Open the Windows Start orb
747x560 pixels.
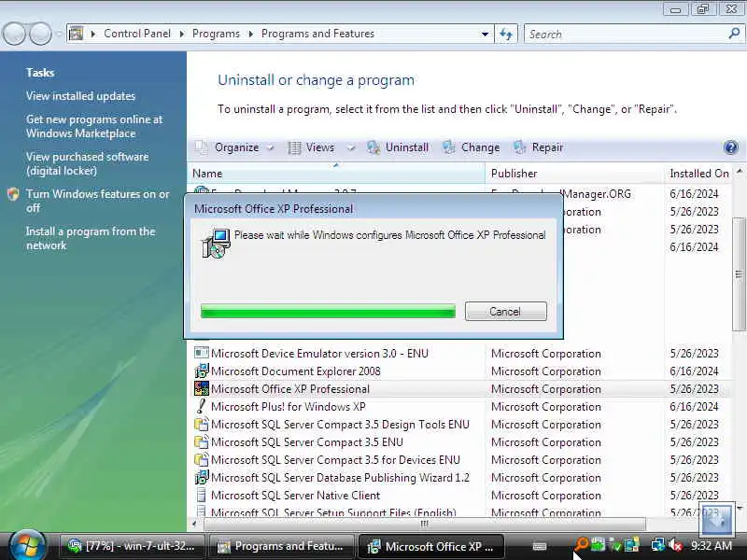(28, 545)
